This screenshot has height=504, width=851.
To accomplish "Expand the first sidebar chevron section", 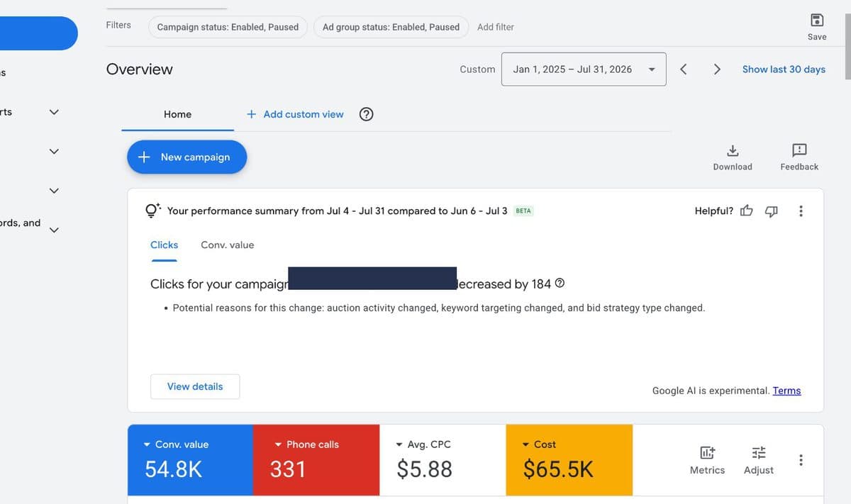I will click(54, 112).
